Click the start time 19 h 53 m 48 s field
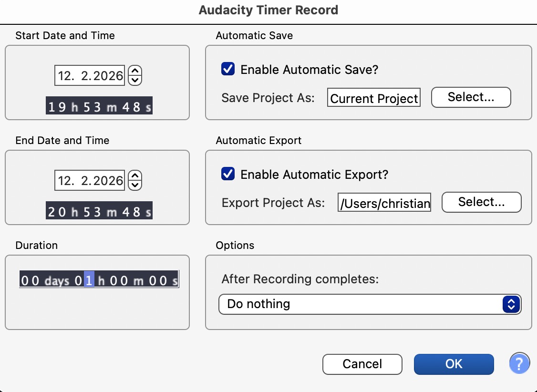The width and height of the screenshot is (537, 392). [x=100, y=107]
